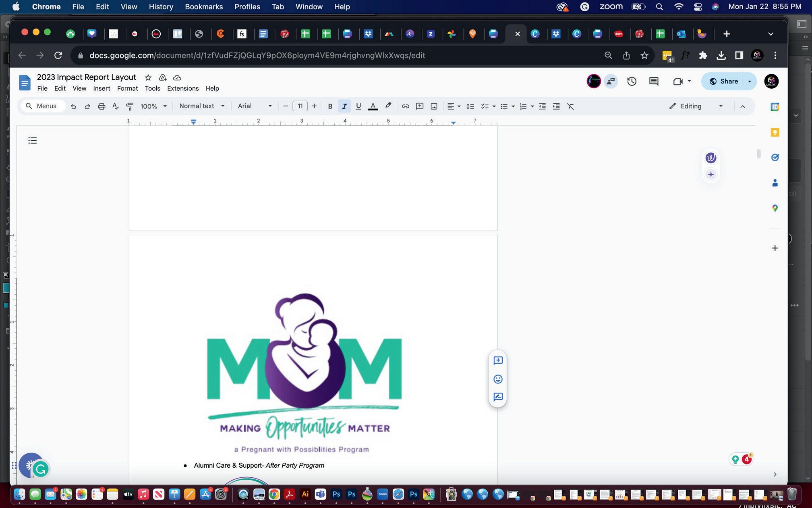812x508 pixels.
Task: Click clear formatting icon
Action: [x=570, y=106]
